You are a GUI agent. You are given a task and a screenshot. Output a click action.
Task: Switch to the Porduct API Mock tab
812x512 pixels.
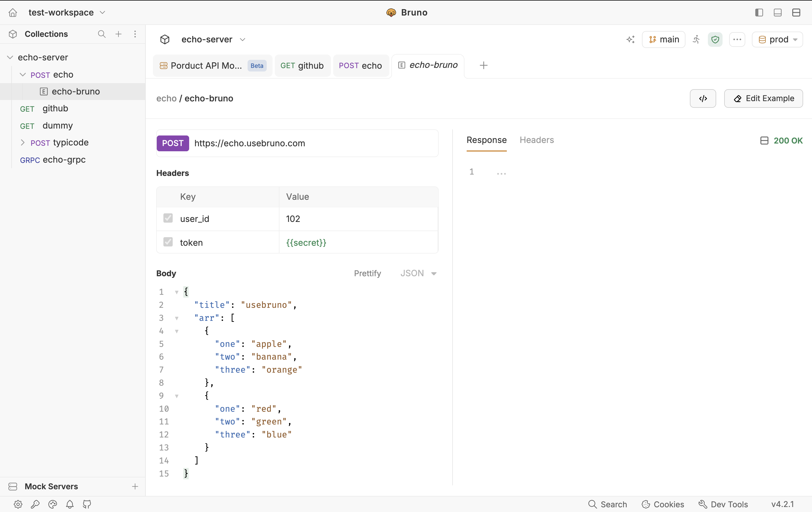click(212, 65)
